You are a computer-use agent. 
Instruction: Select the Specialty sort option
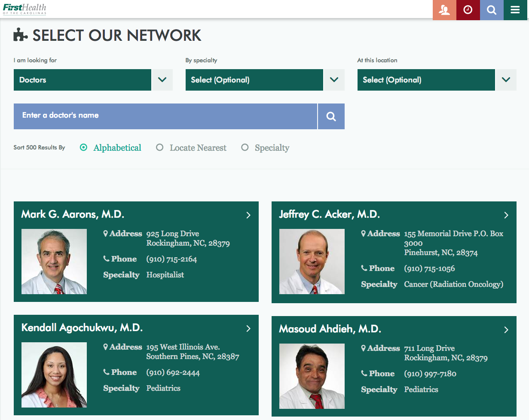point(245,147)
